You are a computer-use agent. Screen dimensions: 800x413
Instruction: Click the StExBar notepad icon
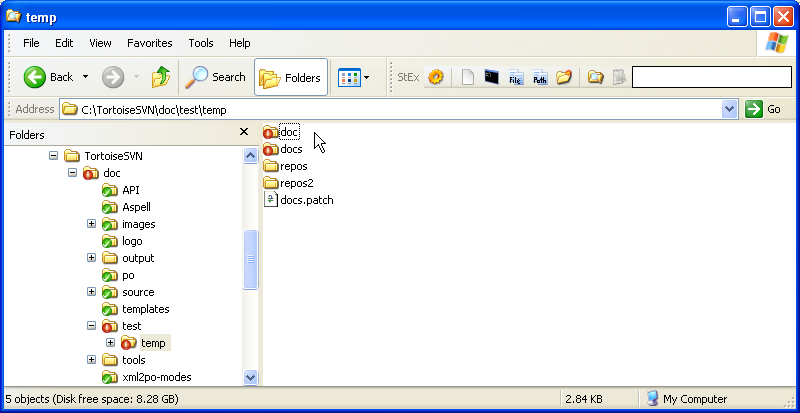pyautogui.click(x=619, y=77)
